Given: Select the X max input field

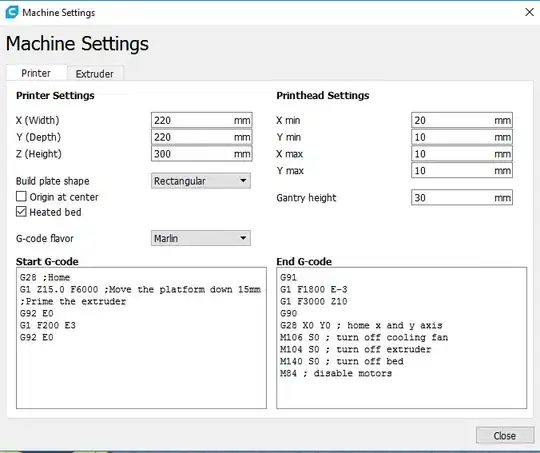Looking at the screenshot, I should [x=462, y=154].
